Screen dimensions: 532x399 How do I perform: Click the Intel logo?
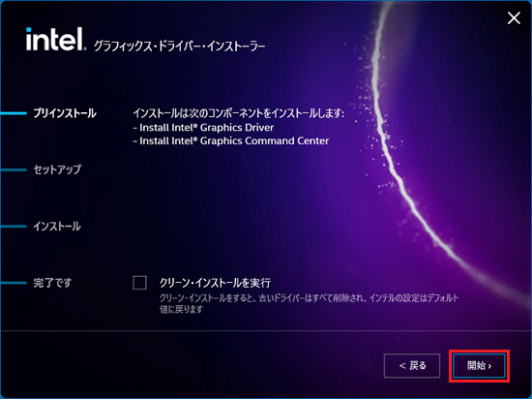pyautogui.click(x=55, y=40)
